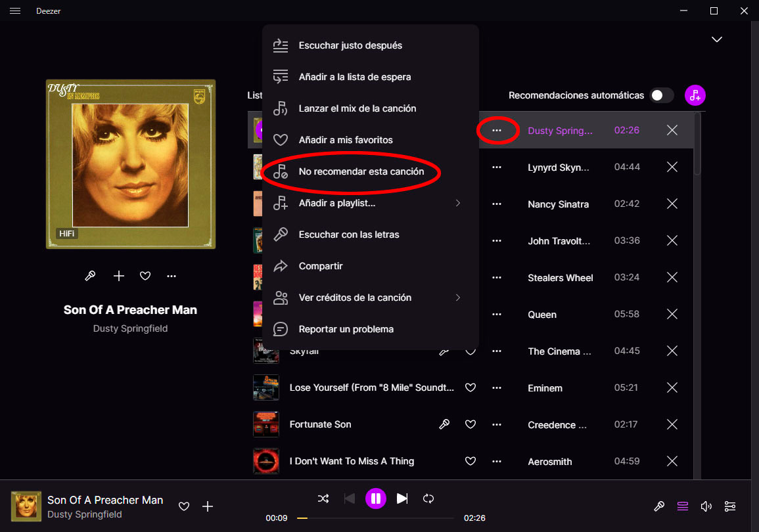Favorite the song with heart under cover
This screenshot has width=759, height=532.
(x=145, y=276)
